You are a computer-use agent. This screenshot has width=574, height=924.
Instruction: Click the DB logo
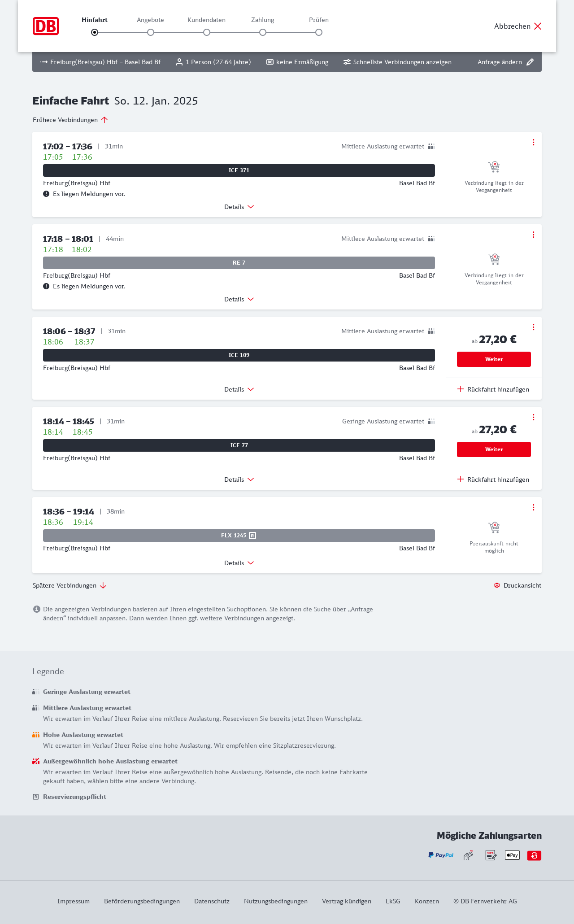(x=46, y=26)
